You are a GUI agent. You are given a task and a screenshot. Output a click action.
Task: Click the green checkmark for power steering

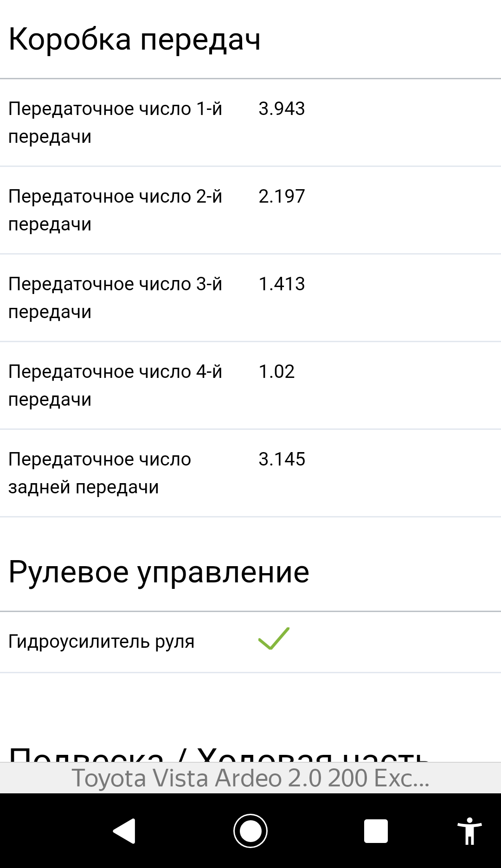pyautogui.click(x=274, y=639)
